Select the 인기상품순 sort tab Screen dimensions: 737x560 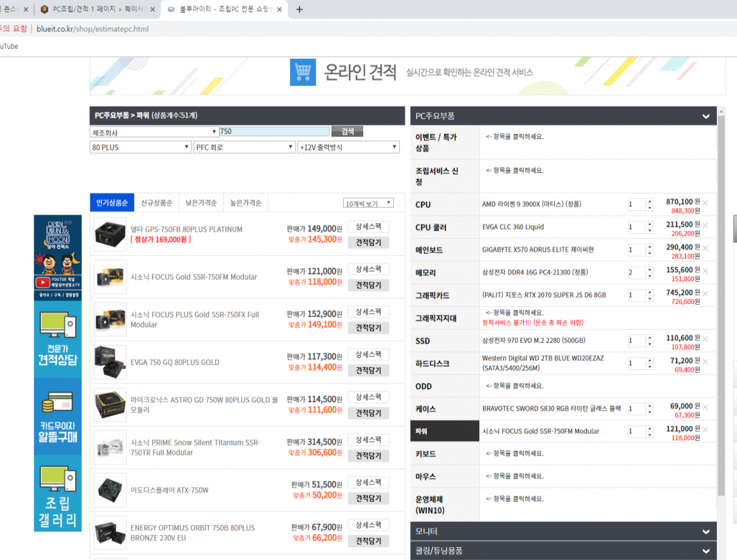tap(112, 202)
